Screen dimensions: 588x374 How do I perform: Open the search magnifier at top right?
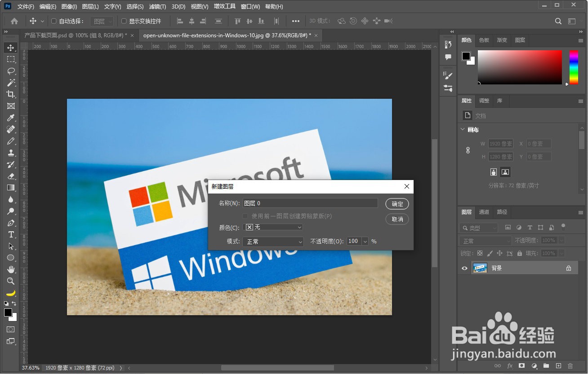tap(558, 21)
